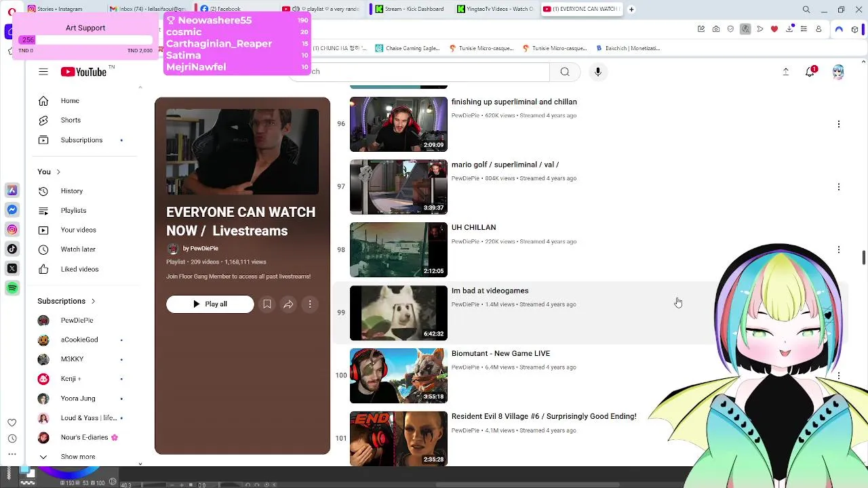Open History in YouTube sidebar
The image size is (868, 488).
(85, 191)
